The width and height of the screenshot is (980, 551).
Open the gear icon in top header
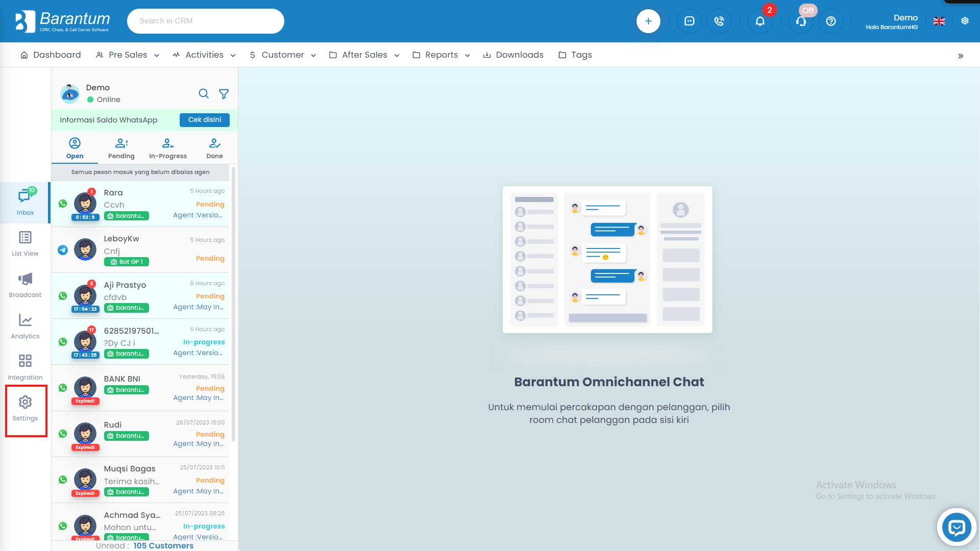coord(965,21)
